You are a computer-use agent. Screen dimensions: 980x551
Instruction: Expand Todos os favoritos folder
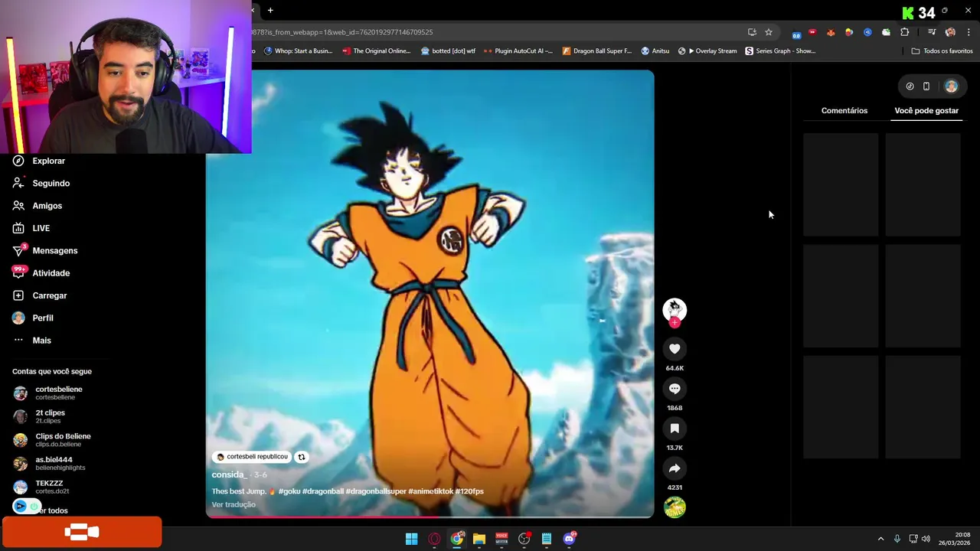[942, 51]
